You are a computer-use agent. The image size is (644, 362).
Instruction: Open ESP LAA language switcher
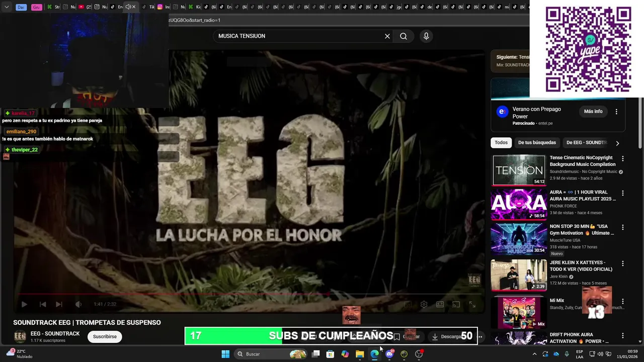pyautogui.click(x=580, y=354)
